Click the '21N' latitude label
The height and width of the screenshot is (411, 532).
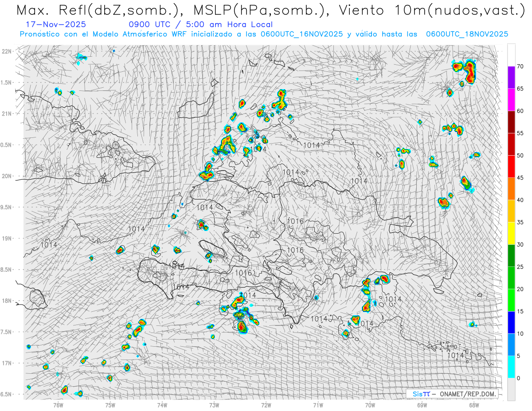coord(7,114)
